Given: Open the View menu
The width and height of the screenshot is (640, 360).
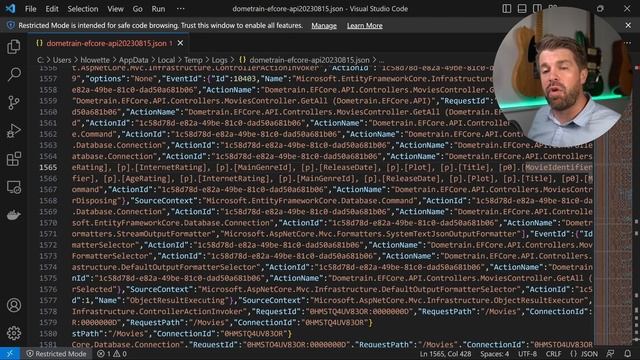Looking at the screenshot, I should coord(116,9).
